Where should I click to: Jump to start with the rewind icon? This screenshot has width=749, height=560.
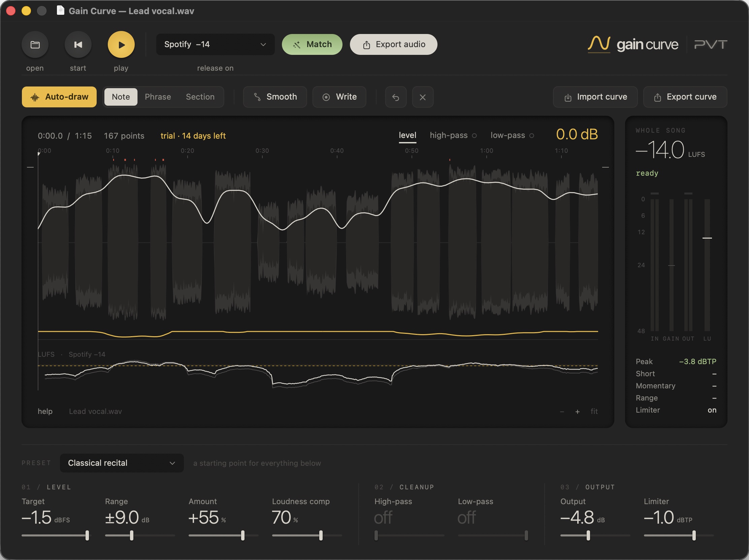click(78, 44)
